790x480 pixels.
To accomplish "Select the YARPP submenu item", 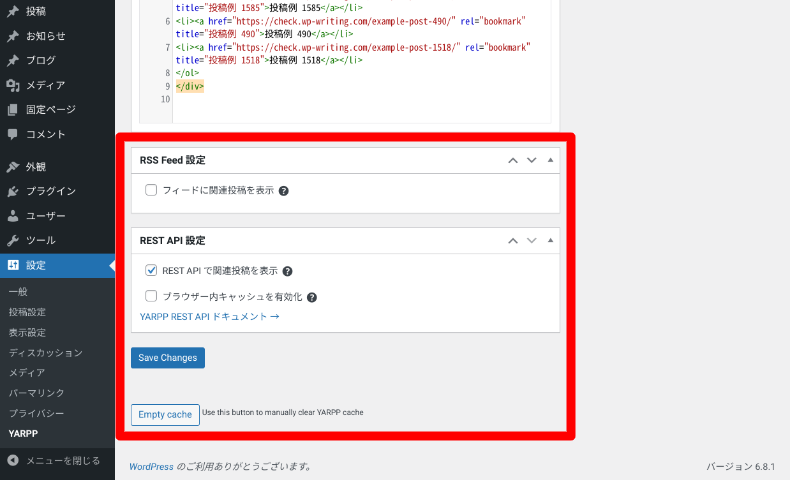I will [23, 433].
